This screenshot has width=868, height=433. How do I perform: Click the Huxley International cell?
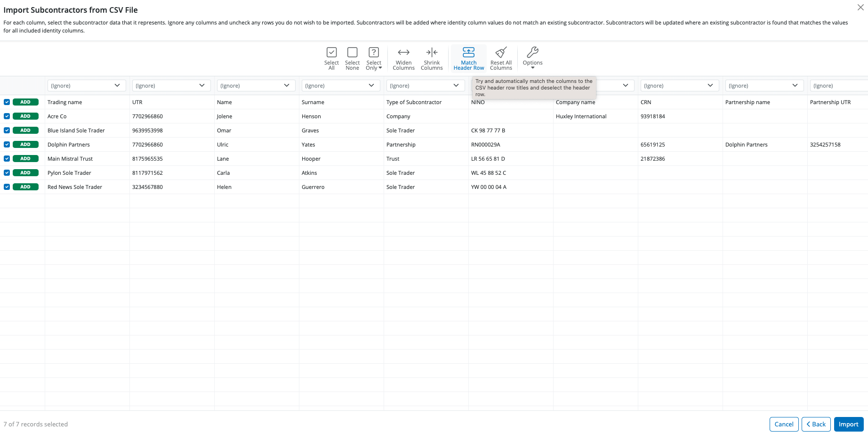(581, 116)
